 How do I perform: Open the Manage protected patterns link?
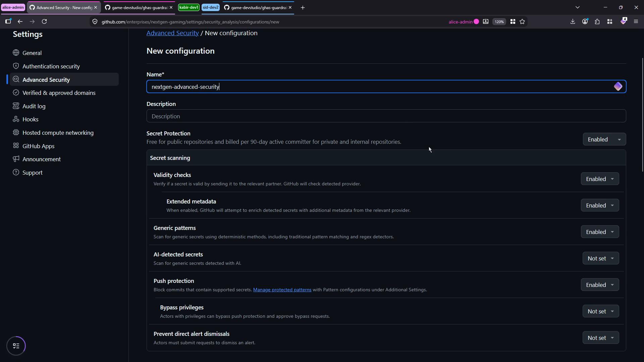click(282, 290)
